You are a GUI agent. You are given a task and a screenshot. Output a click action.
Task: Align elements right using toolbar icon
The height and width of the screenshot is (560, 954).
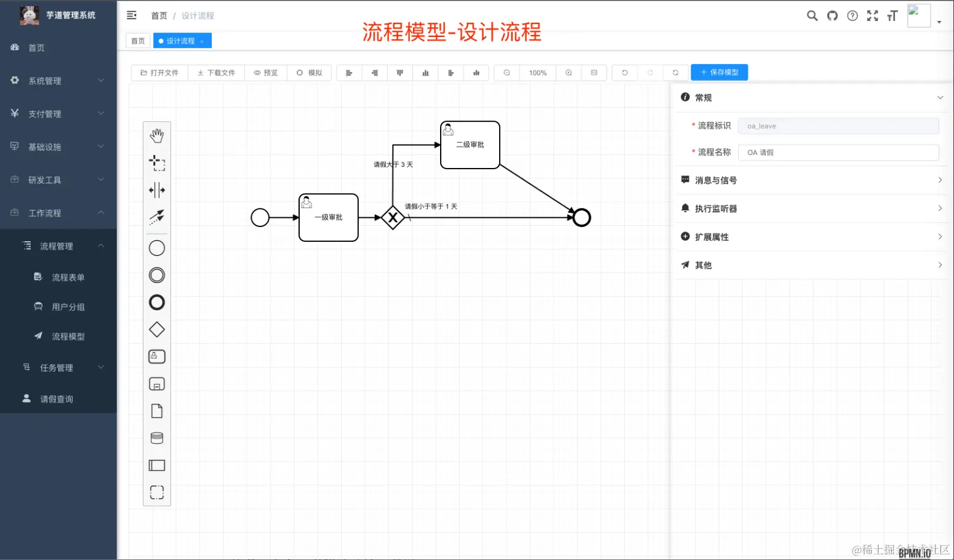click(375, 73)
